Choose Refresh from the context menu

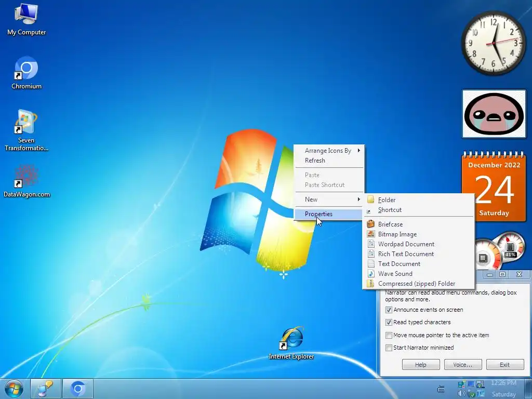pos(329,161)
